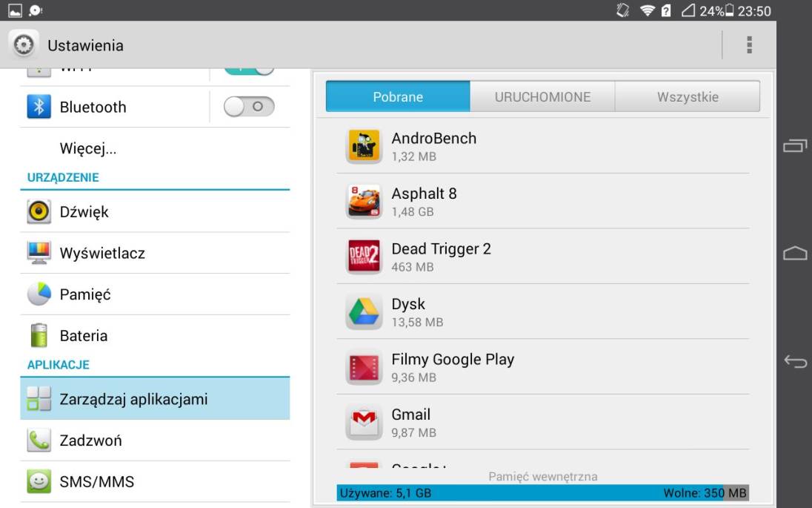Tap the Wolne: 350 MB label
This screenshot has height=508, width=812.
point(705,492)
